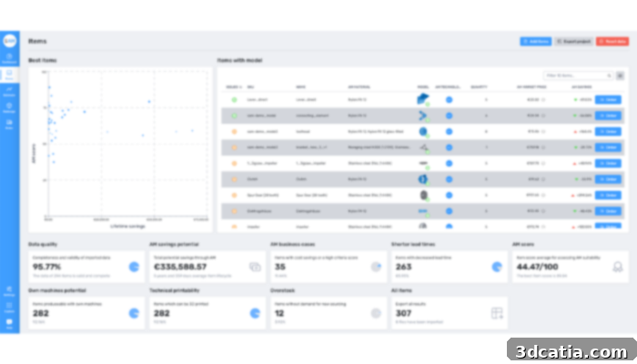The height and width of the screenshot is (364, 637).
Task: Open the Clutch model thumbnail
Action: coord(423,179)
